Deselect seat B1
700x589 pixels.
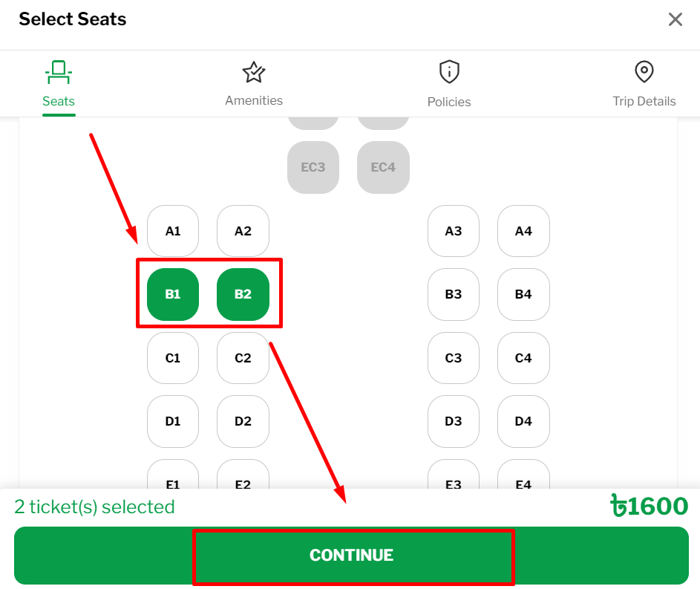coord(173,294)
